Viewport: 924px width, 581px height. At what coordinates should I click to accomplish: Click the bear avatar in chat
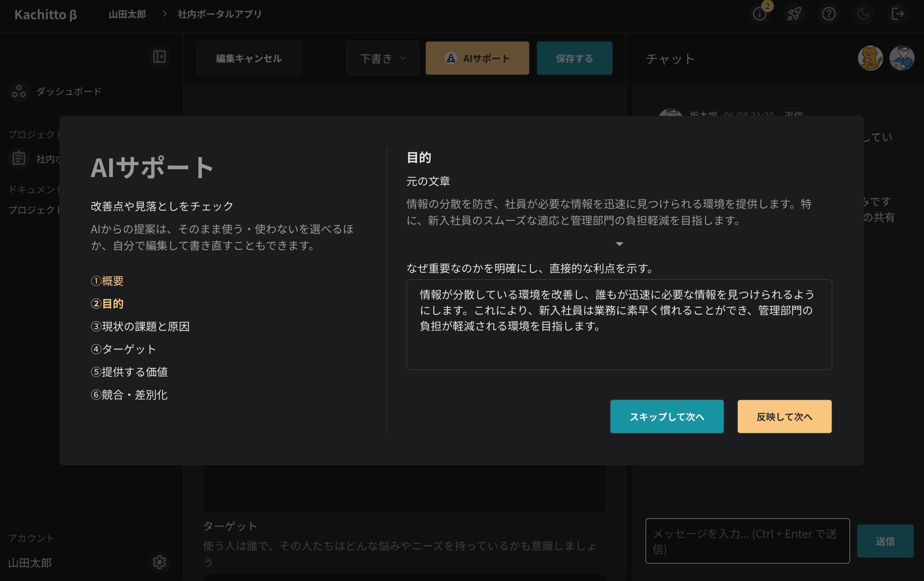pos(870,58)
